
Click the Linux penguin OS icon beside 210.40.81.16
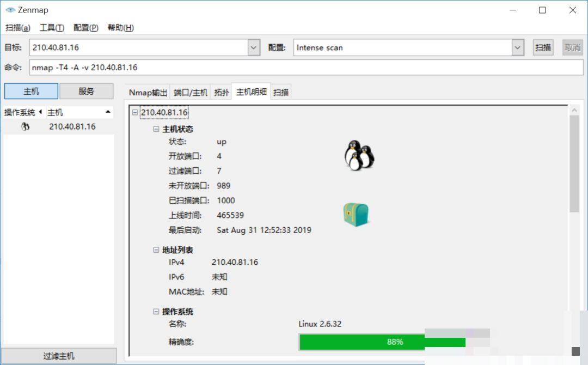click(x=25, y=127)
